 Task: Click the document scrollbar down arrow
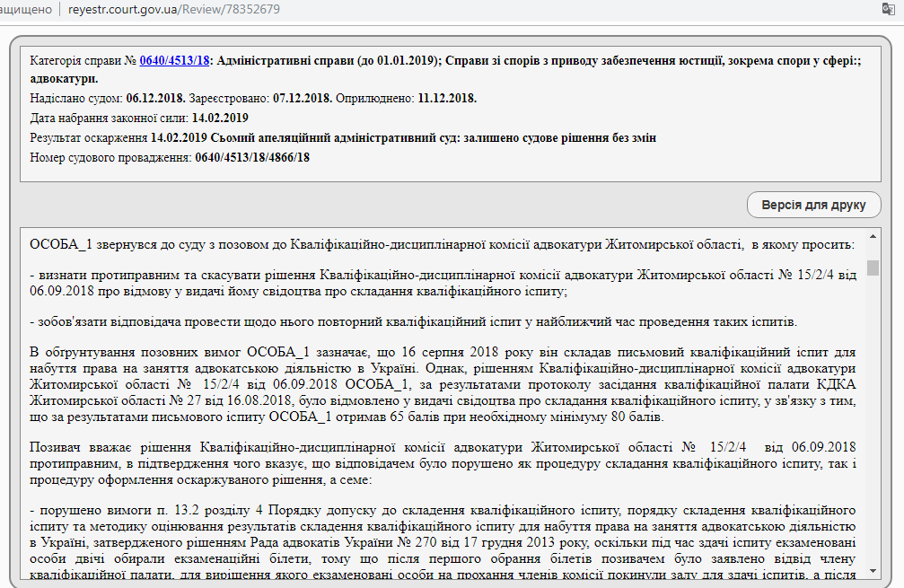tap(873, 571)
